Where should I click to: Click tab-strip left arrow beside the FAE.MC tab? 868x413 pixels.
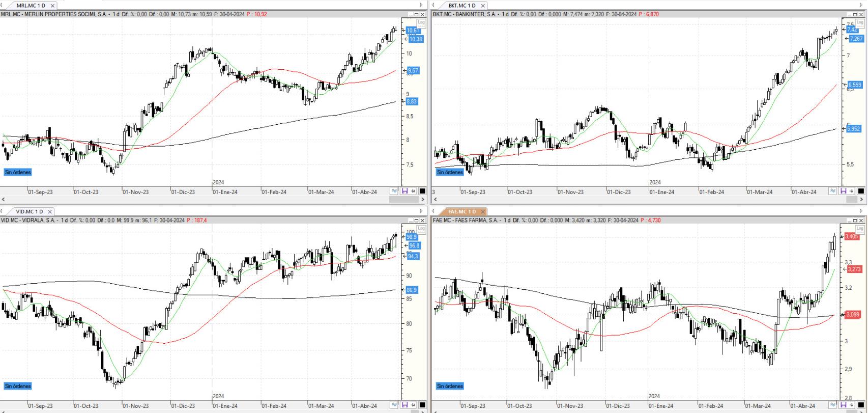433,211
